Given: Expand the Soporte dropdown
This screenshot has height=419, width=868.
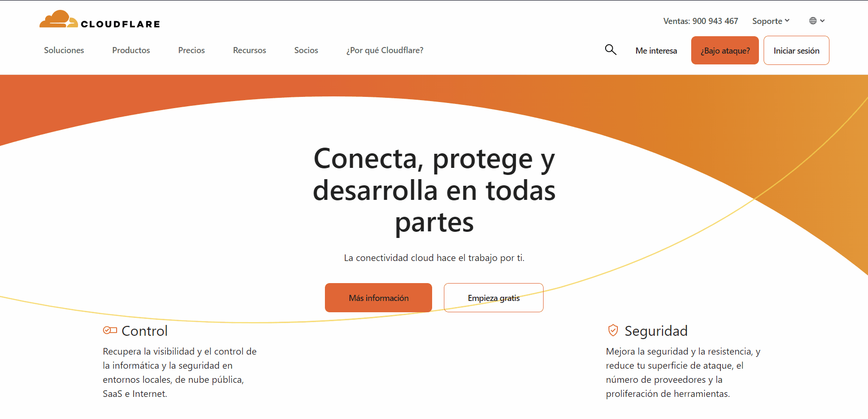Looking at the screenshot, I should click(x=771, y=21).
